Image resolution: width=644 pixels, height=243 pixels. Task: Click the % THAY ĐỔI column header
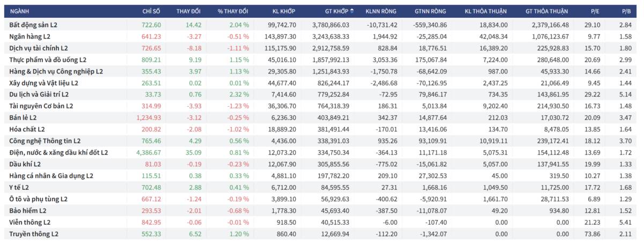click(233, 11)
